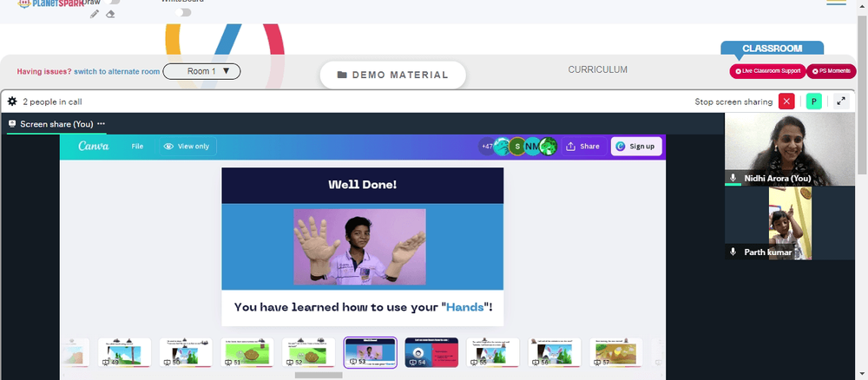The height and width of the screenshot is (380, 868).
Task: Click the Canva logo
Action: (x=94, y=146)
